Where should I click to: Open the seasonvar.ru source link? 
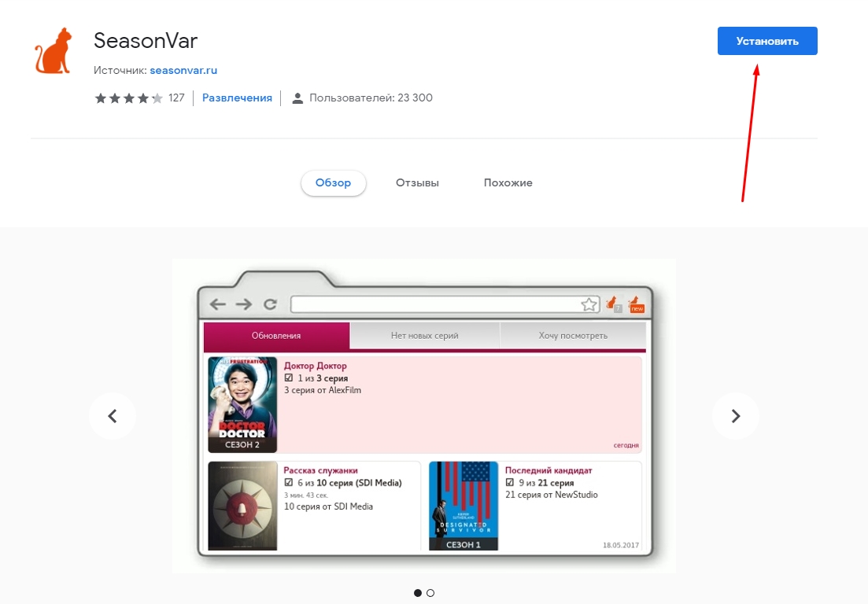point(183,70)
